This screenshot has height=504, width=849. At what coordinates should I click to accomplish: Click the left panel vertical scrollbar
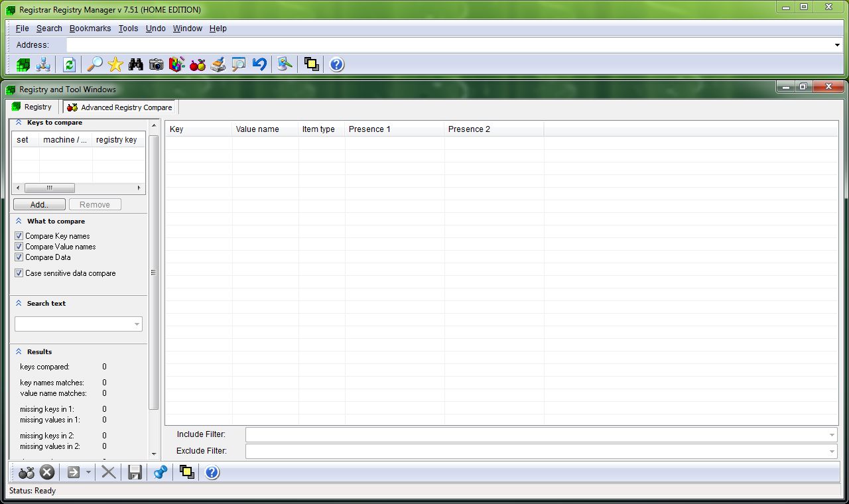tap(154, 273)
